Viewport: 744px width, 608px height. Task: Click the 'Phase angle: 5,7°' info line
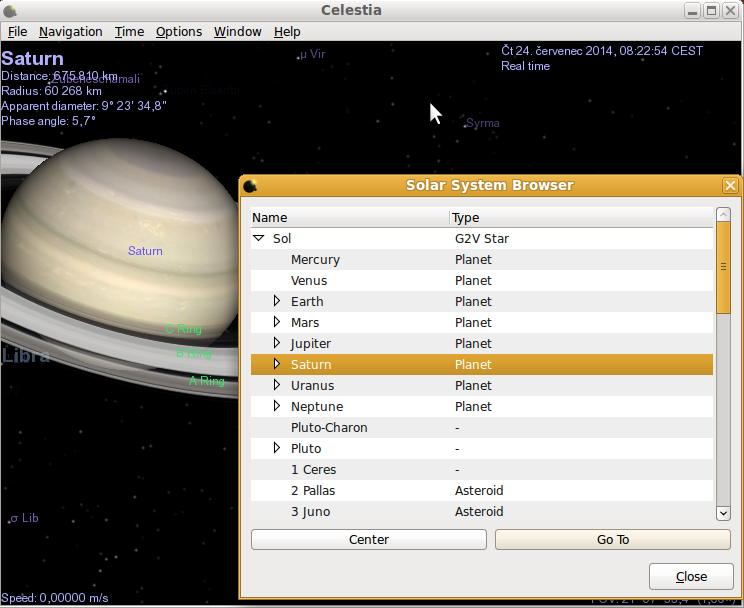(x=48, y=121)
